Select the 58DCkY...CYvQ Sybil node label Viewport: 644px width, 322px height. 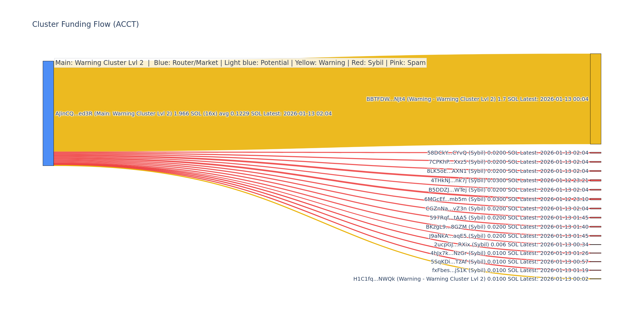(508, 153)
